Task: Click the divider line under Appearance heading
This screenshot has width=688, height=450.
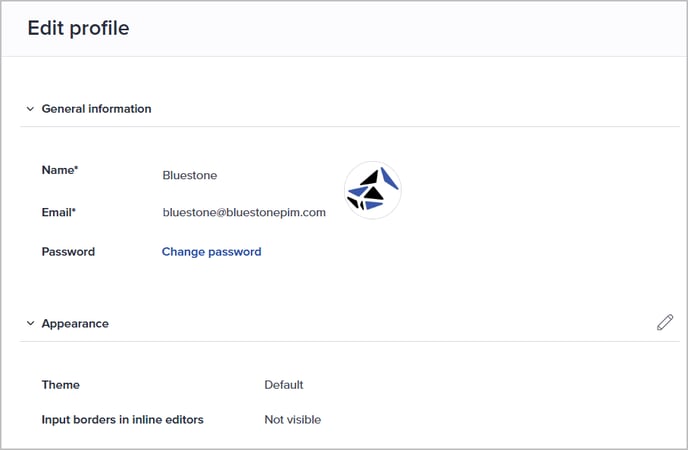Action: pyautogui.click(x=350, y=341)
